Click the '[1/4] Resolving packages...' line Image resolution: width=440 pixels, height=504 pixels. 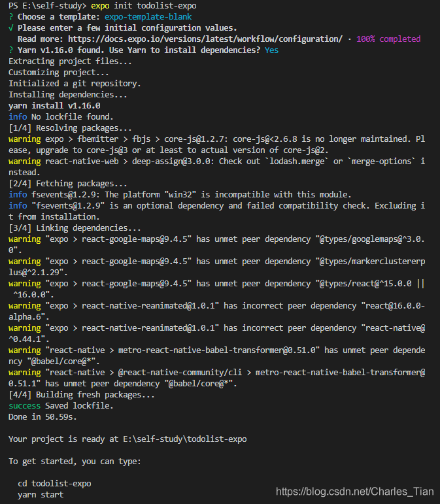click(x=70, y=128)
